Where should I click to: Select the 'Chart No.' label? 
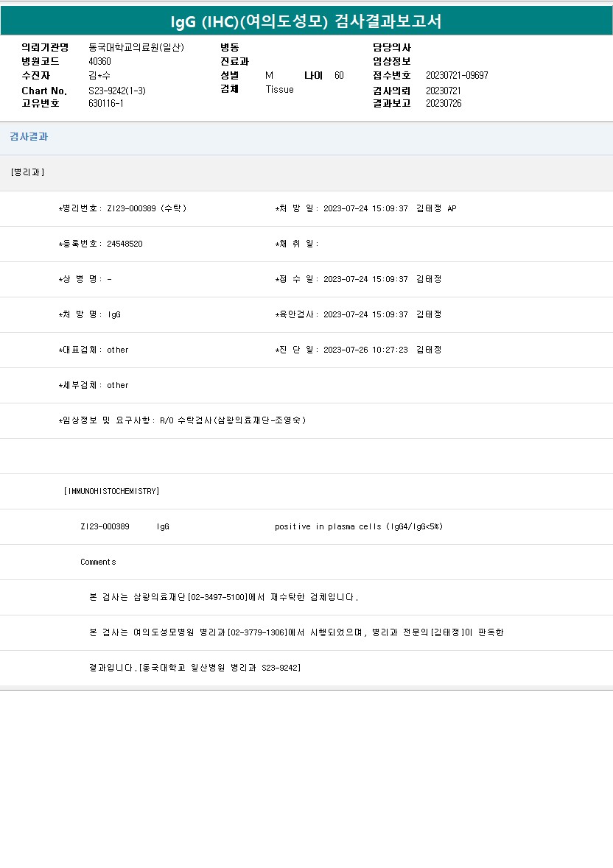pyautogui.click(x=44, y=91)
